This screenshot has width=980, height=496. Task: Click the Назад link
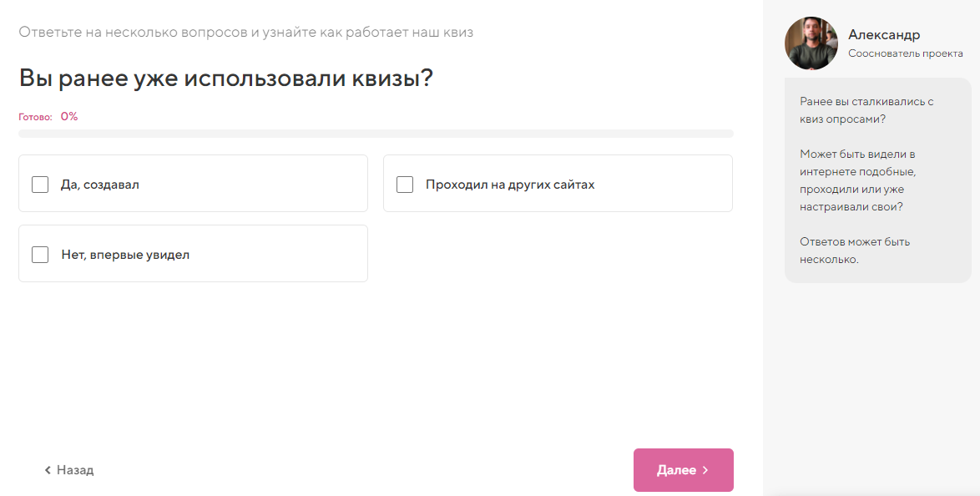tap(75, 470)
